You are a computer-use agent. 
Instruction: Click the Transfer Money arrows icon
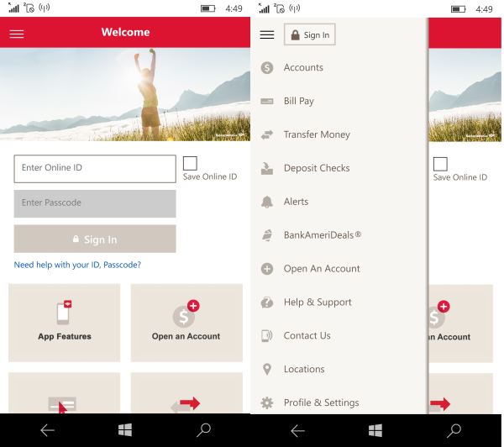point(267,134)
